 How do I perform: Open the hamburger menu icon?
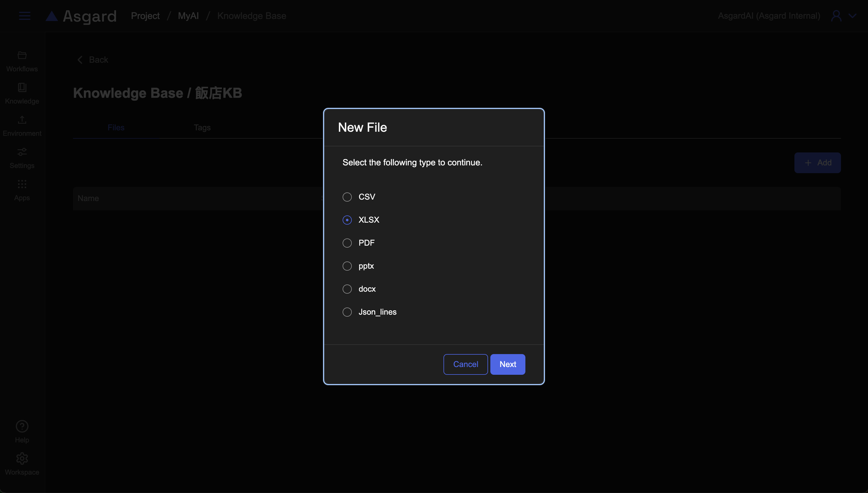coord(24,16)
